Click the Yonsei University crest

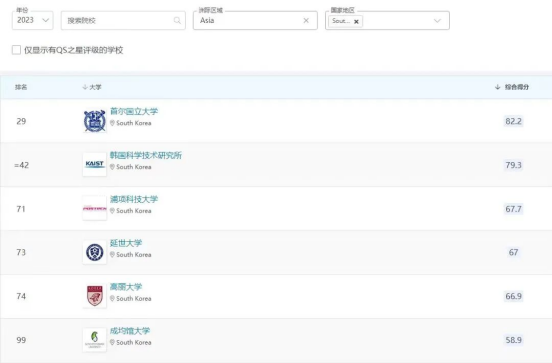tap(95, 252)
